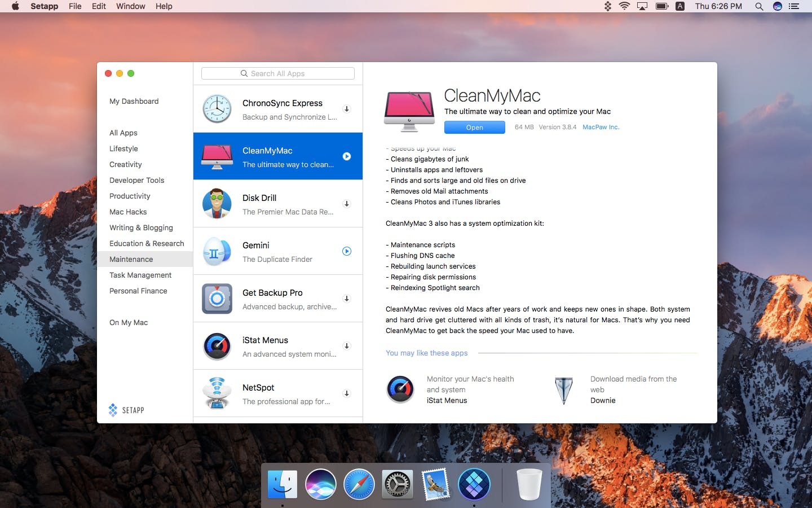Open the File menu
Viewport: 812px width, 508px height.
[75, 6]
